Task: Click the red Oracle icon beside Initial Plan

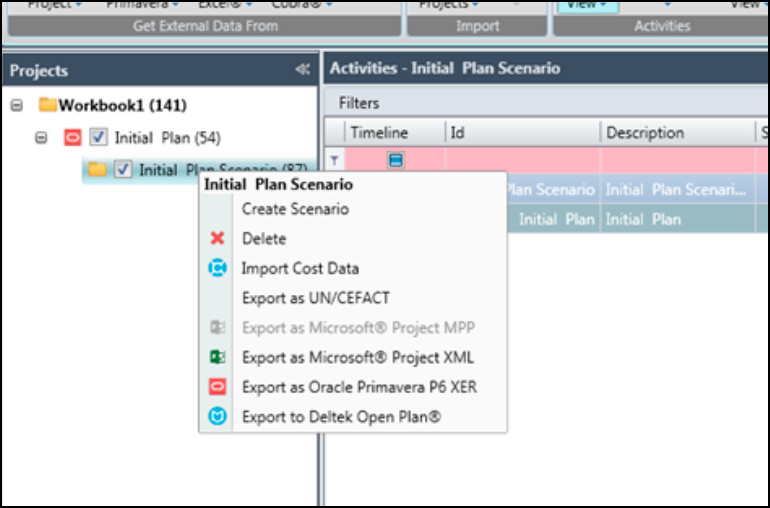Action: (72, 138)
